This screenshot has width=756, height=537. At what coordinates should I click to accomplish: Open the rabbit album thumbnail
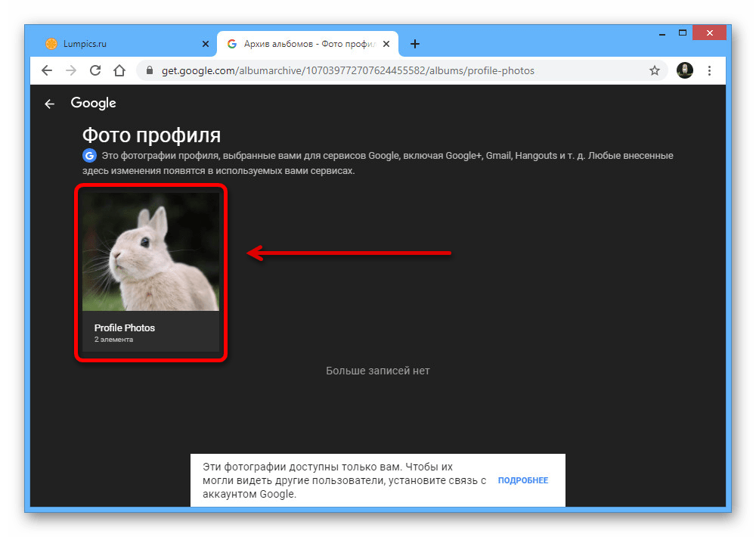click(x=150, y=251)
